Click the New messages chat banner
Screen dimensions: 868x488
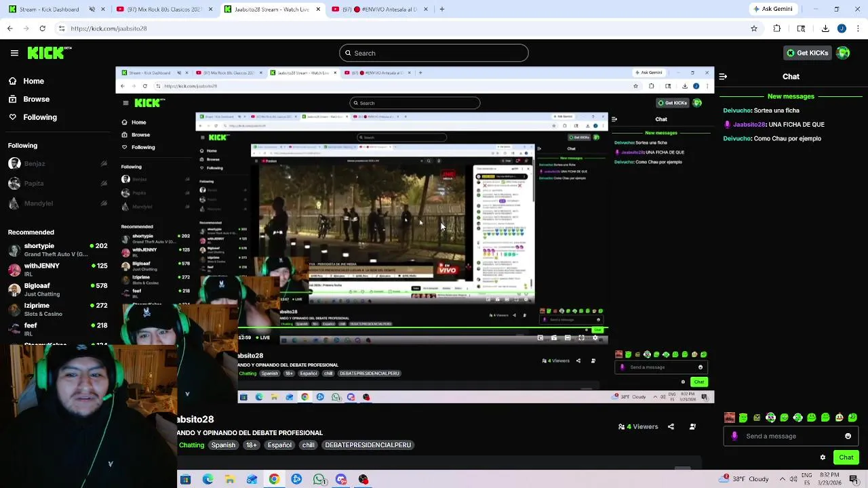click(x=791, y=96)
